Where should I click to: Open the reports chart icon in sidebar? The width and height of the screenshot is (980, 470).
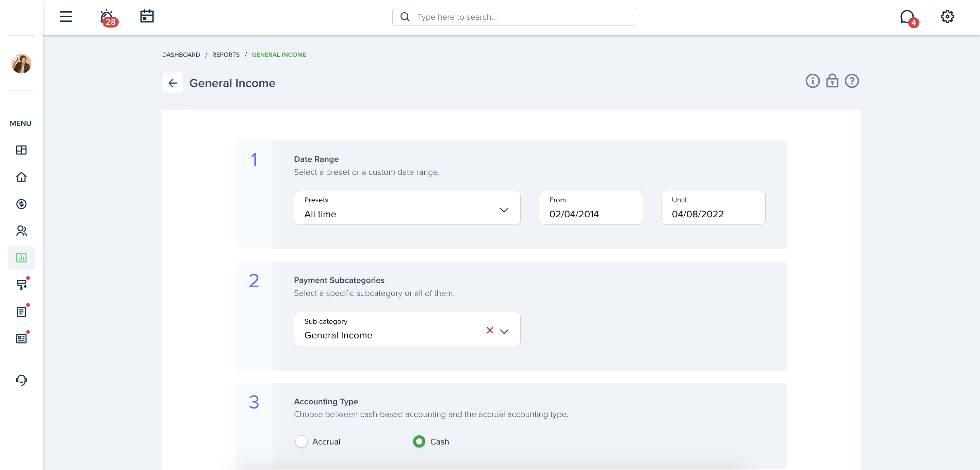pyautogui.click(x=21, y=258)
